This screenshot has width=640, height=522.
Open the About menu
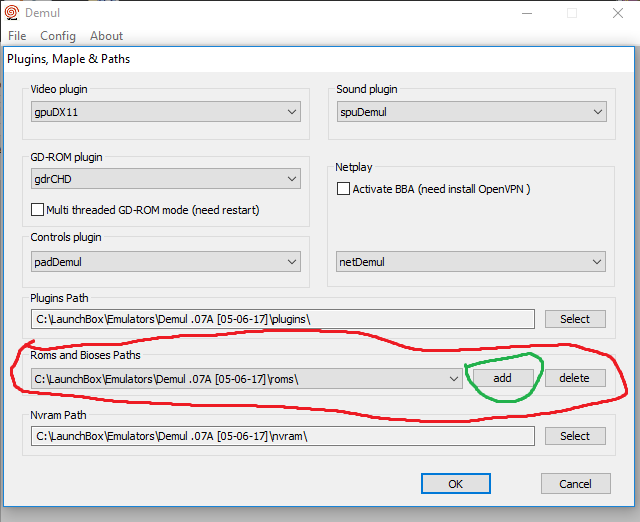click(x=107, y=36)
